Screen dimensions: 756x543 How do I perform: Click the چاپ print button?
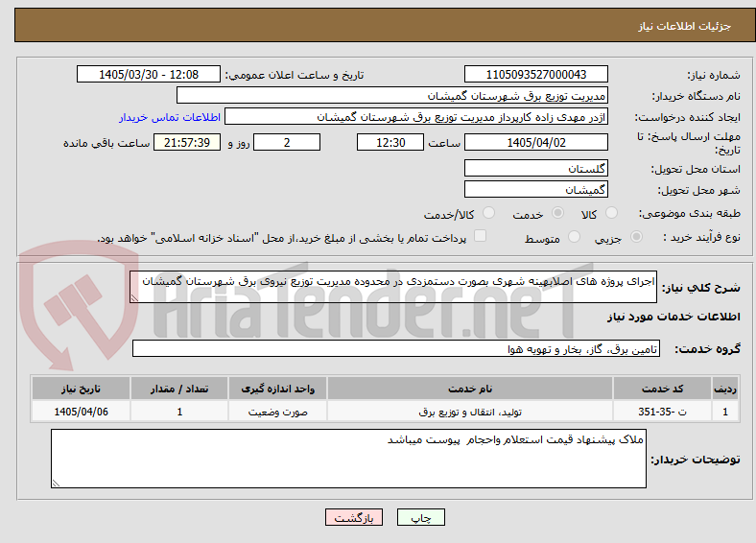point(420,517)
